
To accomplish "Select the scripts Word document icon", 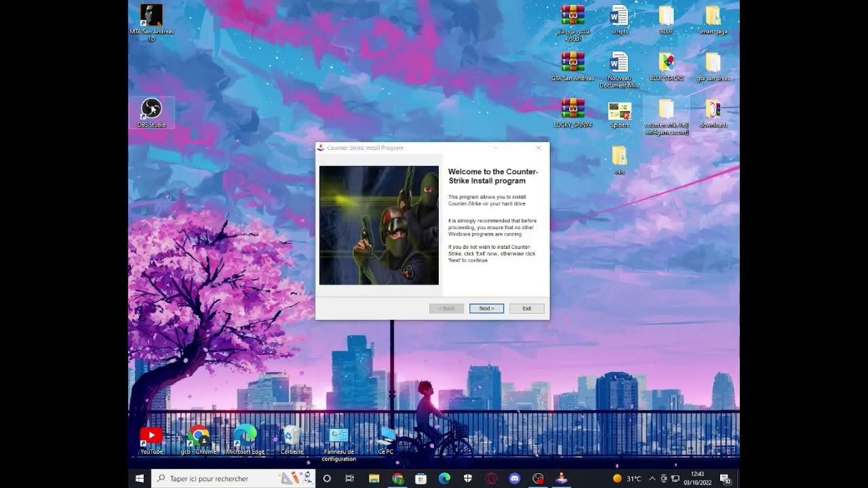I will 619,19.
